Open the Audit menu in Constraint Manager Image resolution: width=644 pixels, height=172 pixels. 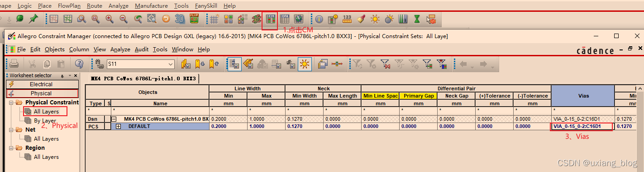click(141, 49)
